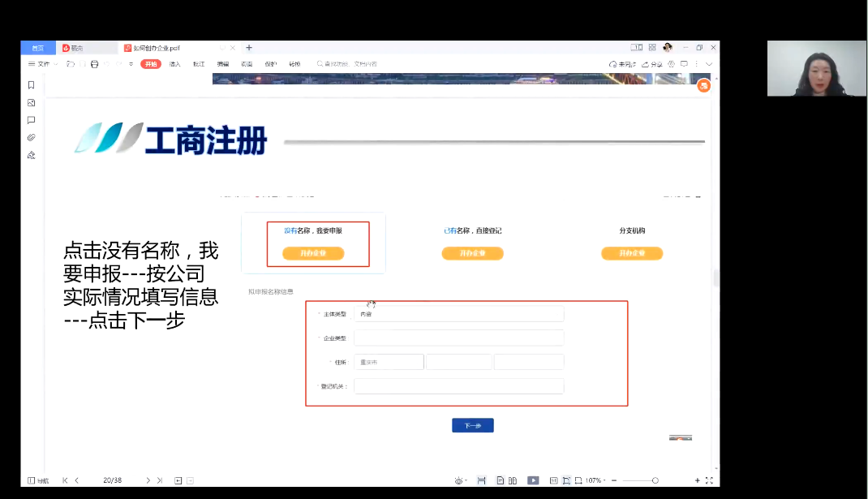Screen dimensions: 868x499
Task: Open the 企业类型 dropdown field
Action: point(459,338)
